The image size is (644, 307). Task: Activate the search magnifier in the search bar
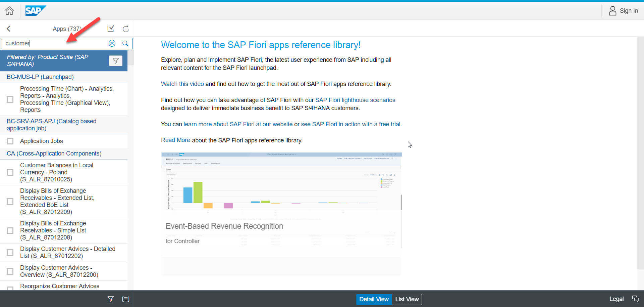tap(125, 43)
